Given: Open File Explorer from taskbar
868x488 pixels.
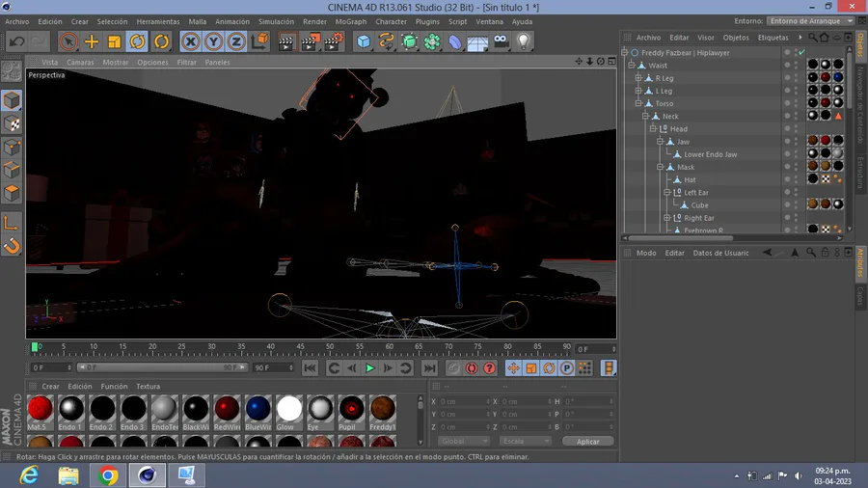Looking at the screenshot, I should coord(68,475).
